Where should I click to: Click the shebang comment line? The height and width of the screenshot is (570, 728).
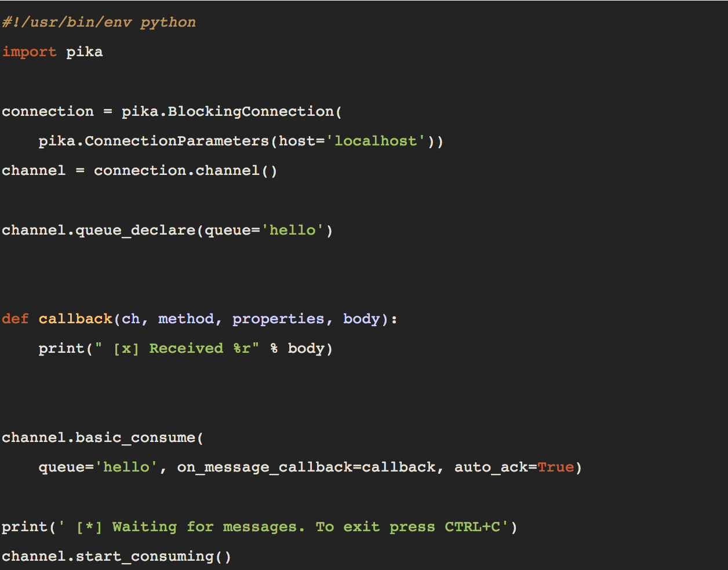[x=99, y=21]
